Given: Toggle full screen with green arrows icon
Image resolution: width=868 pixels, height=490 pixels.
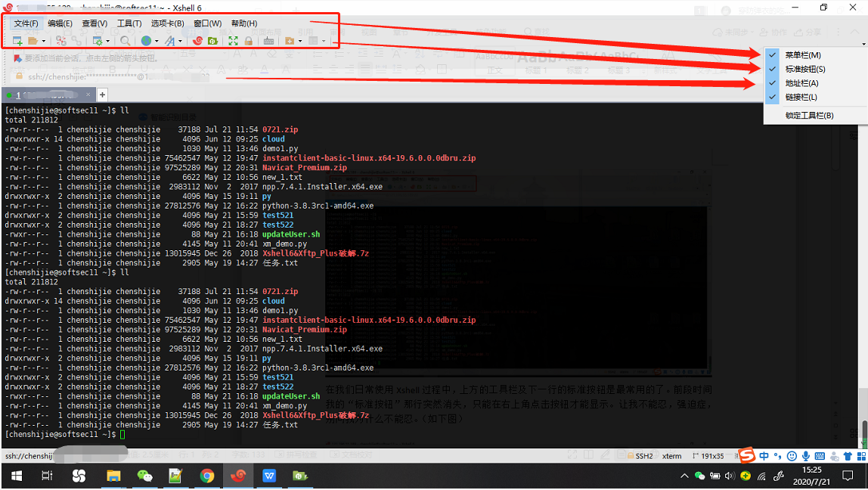Looking at the screenshot, I should [233, 41].
